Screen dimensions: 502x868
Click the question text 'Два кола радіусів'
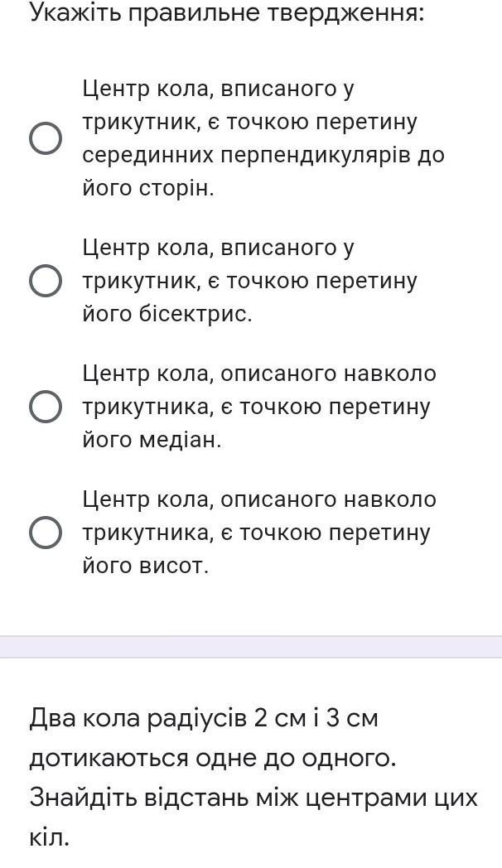(x=139, y=719)
